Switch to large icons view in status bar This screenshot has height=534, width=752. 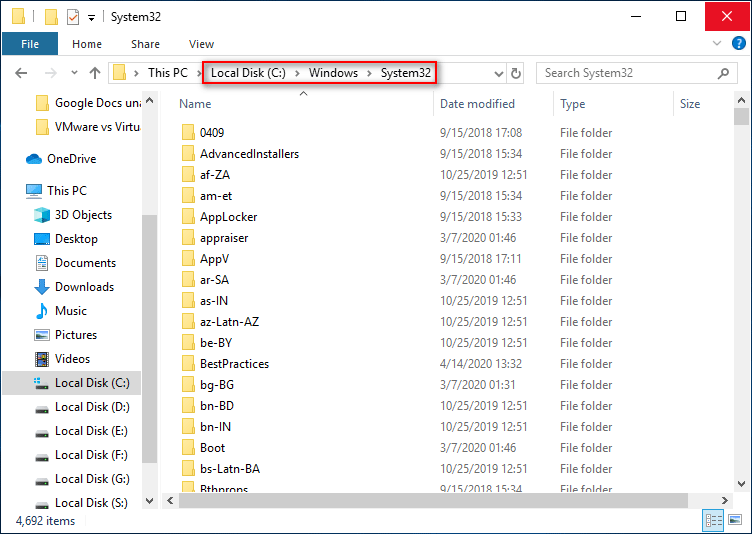click(735, 521)
